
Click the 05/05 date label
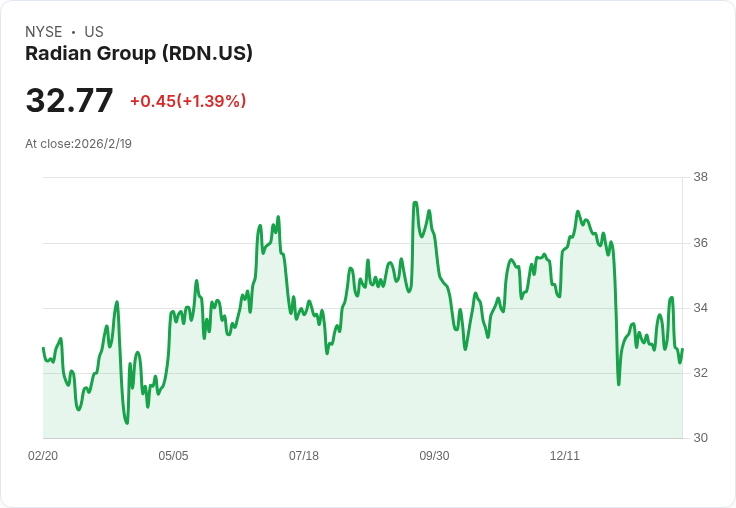click(173, 455)
